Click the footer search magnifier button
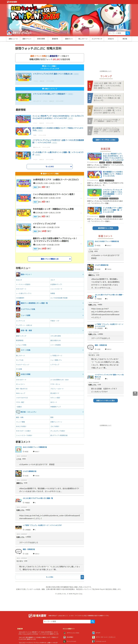The height and width of the screenshot is (644, 138). (x=93, y=621)
